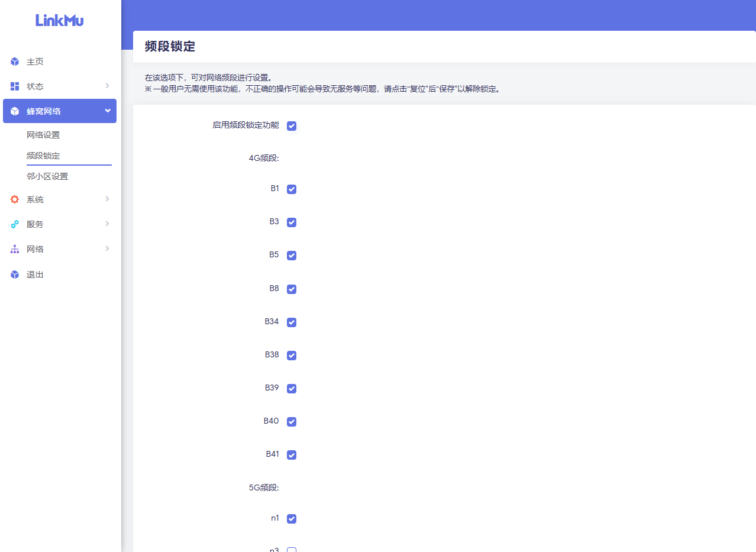
Task: Uncheck the B1 band checkbox
Action: 292,189
